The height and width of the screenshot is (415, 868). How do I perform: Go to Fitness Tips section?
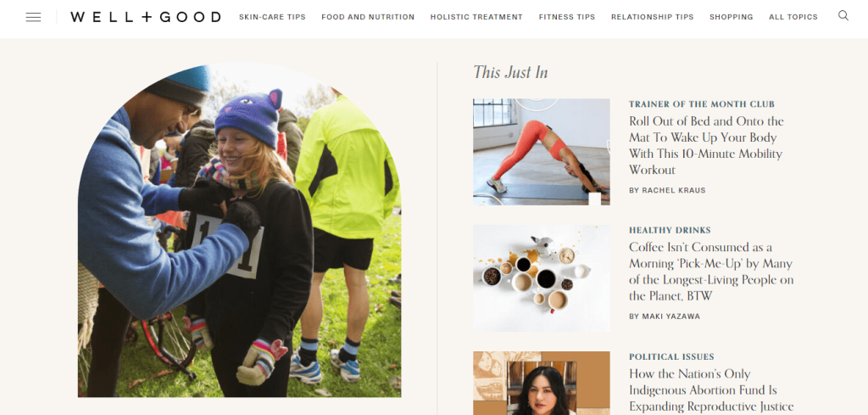[x=567, y=17]
